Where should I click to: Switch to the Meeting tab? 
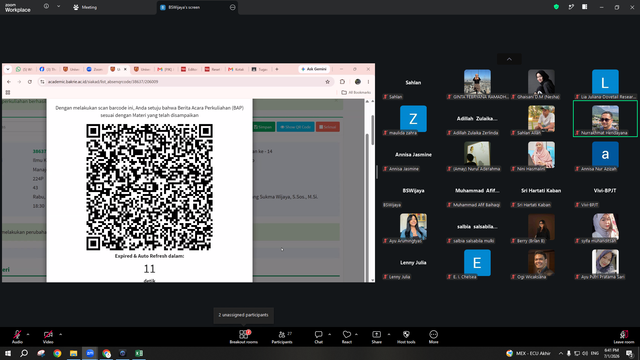point(85,7)
